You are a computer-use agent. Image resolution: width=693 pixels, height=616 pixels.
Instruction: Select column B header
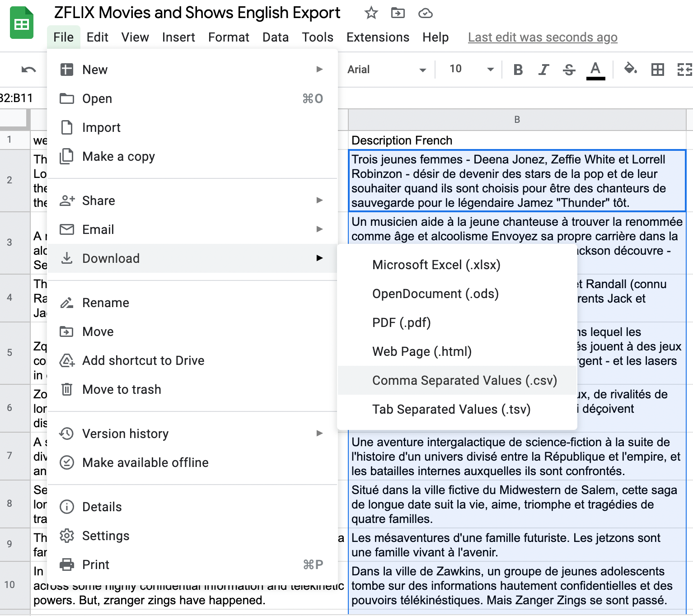pyautogui.click(x=517, y=120)
